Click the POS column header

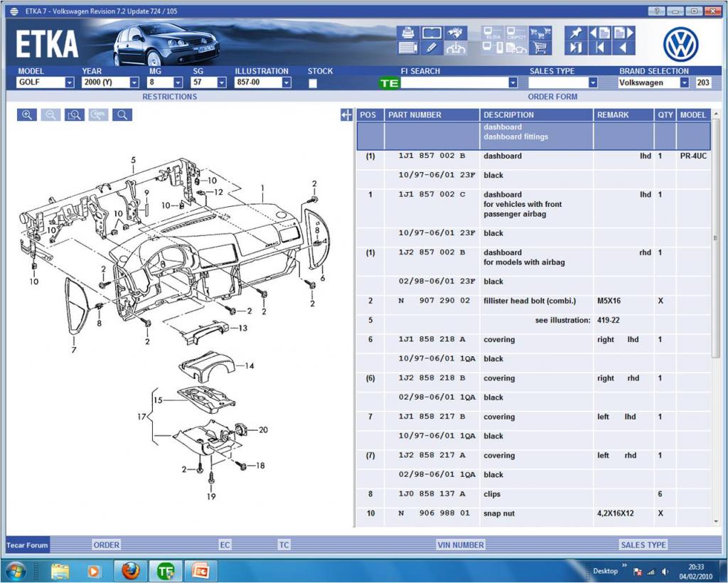[x=370, y=114]
